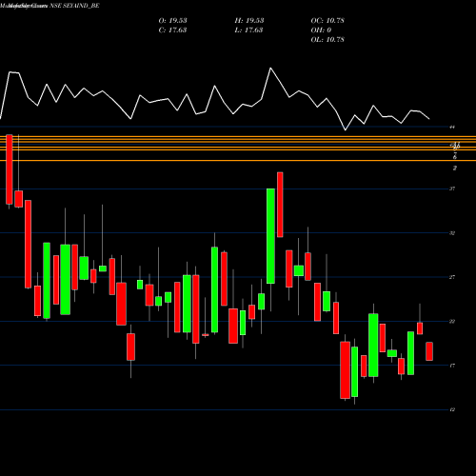Select the close value C: 17.63

click(x=172, y=30)
